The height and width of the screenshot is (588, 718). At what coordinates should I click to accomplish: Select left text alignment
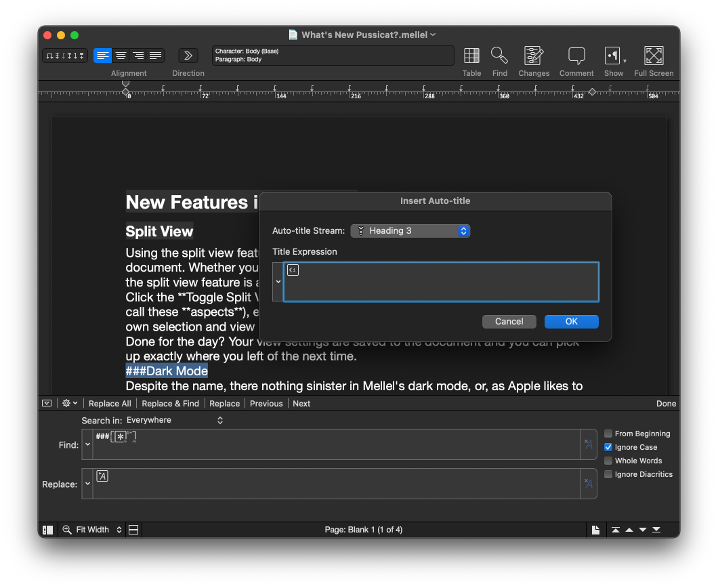[x=102, y=56]
